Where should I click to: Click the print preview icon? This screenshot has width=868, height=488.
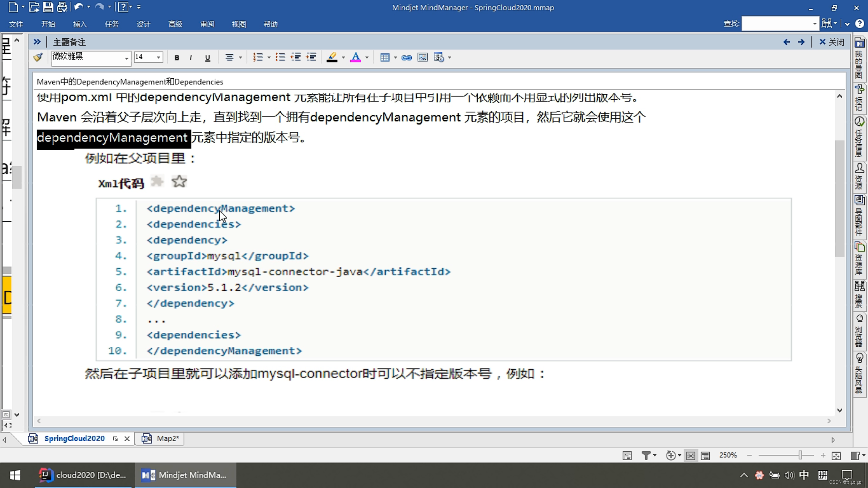tap(62, 7)
